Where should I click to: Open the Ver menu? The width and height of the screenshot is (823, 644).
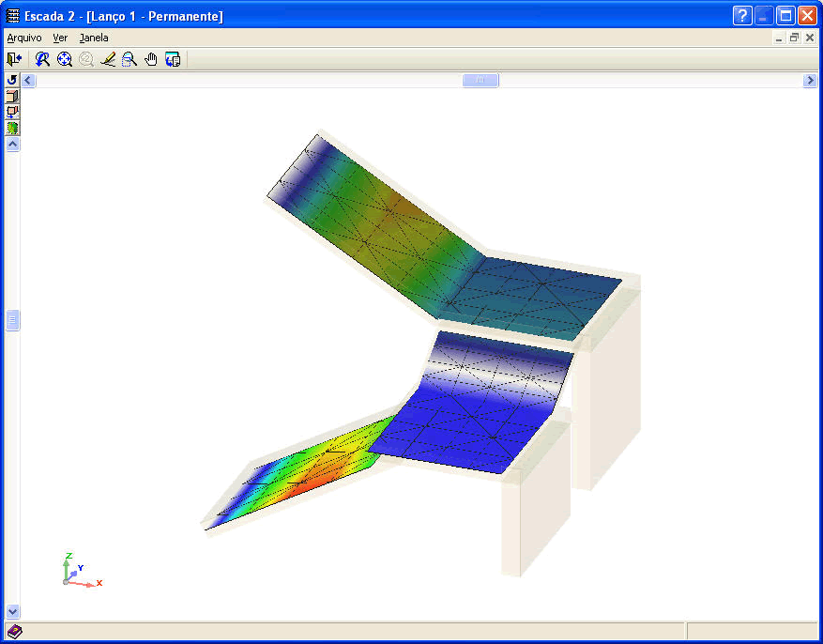coord(60,38)
